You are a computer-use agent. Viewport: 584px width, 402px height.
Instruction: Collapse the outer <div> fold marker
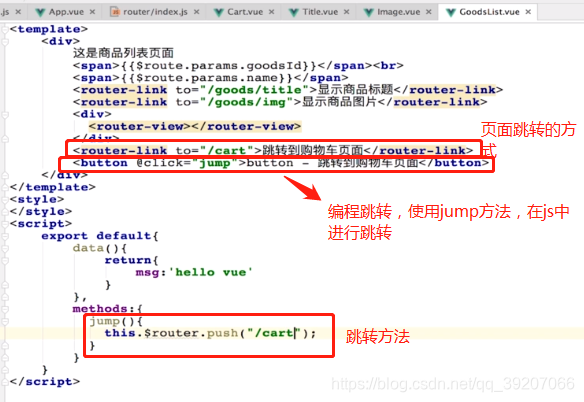5,41
